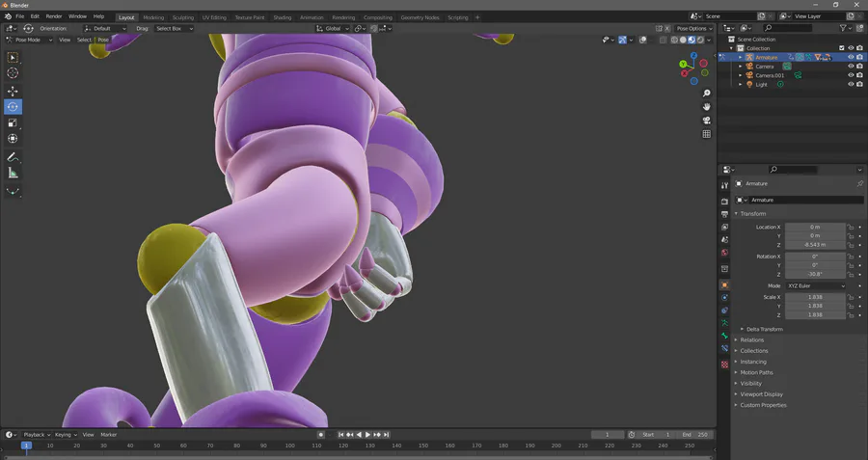Activate the Rotate tool

pyautogui.click(x=13, y=107)
